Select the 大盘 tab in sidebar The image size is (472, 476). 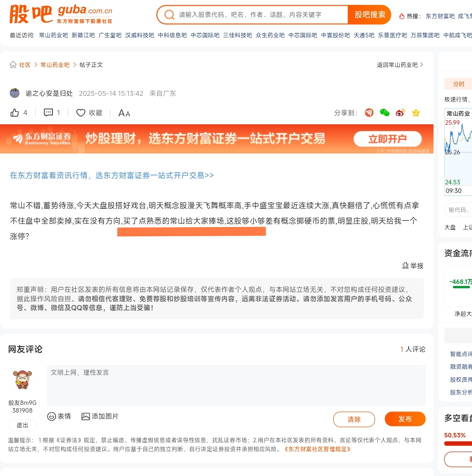[450, 227]
